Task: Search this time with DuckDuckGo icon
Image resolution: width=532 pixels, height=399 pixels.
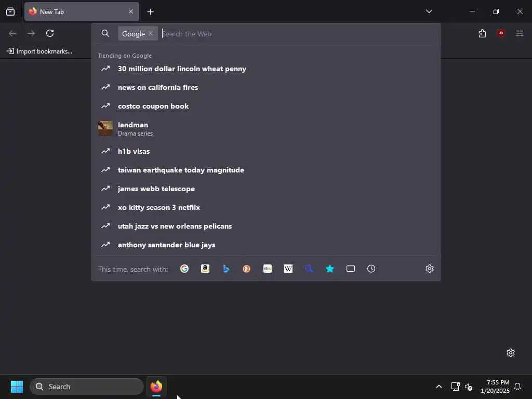Action: coord(247,269)
